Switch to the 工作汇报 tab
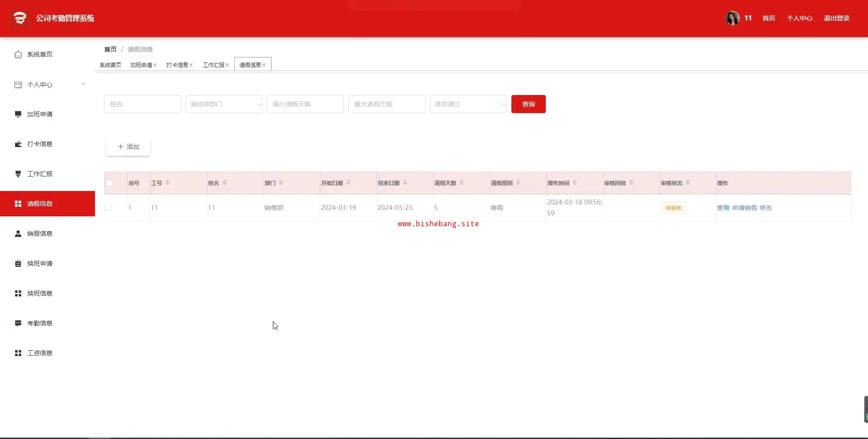 pyautogui.click(x=214, y=65)
